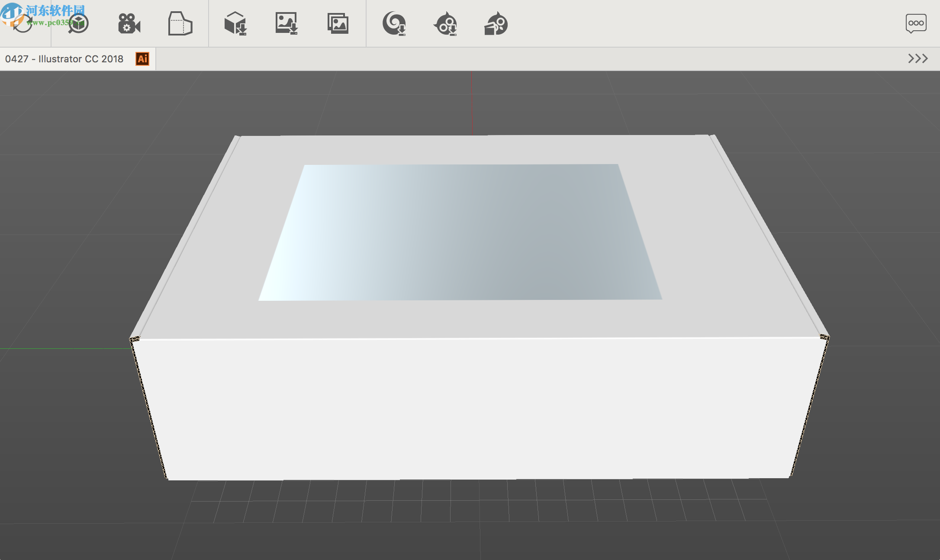Export the 3D box using the box-download icon

(235, 24)
